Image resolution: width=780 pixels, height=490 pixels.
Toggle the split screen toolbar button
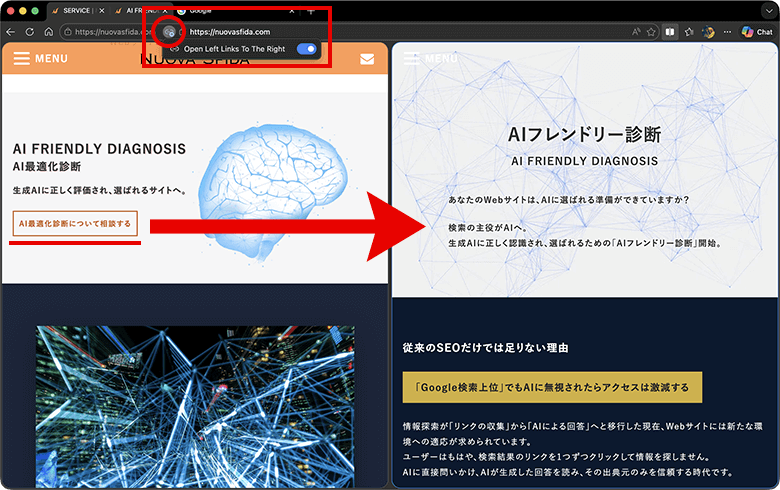[670, 32]
